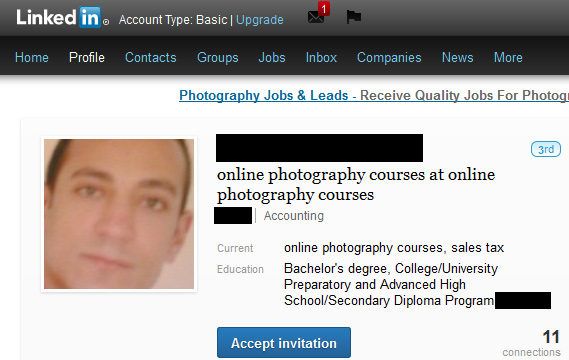The height and width of the screenshot is (360, 569).
Task: Click the notifications flag icon
Action: point(353,17)
